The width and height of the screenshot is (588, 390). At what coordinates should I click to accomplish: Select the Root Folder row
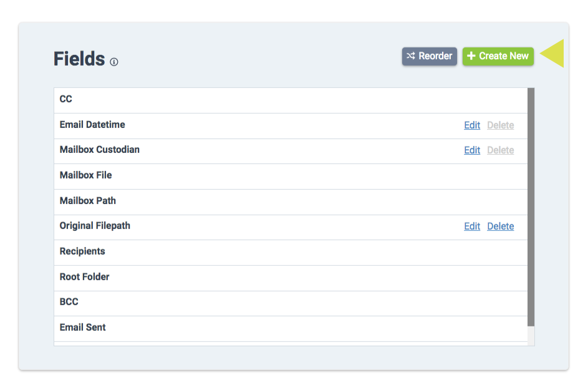coord(291,278)
